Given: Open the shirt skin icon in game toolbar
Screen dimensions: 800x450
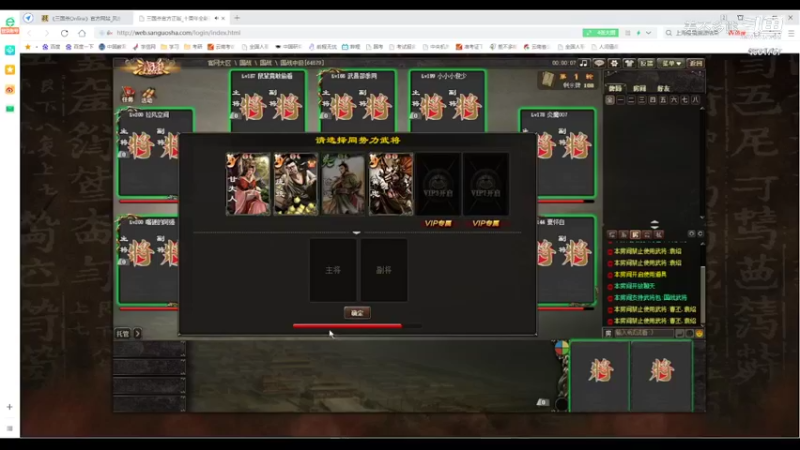Looking at the screenshot, I should (x=629, y=63).
